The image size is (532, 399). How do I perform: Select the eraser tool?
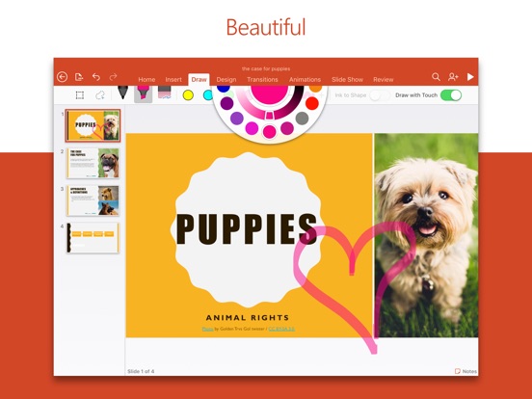(165, 93)
